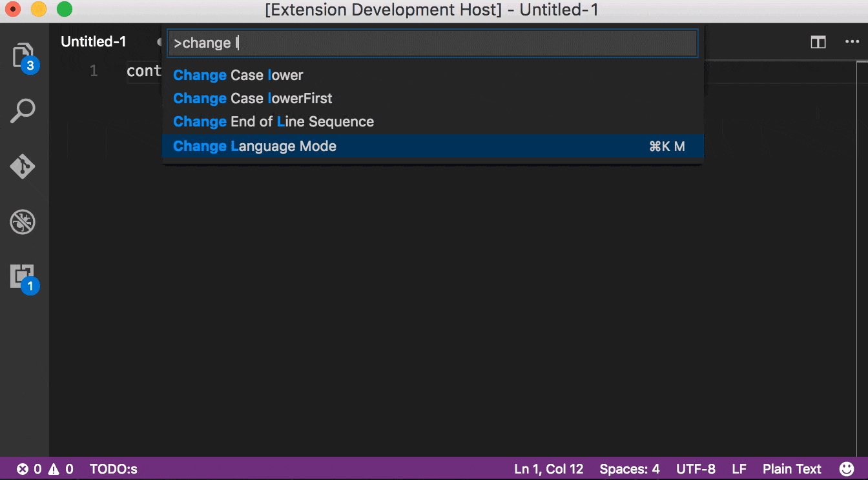Screen dimensions: 868x480
Task: Click the feedback smiley icon
Action: (x=846, y=469)
